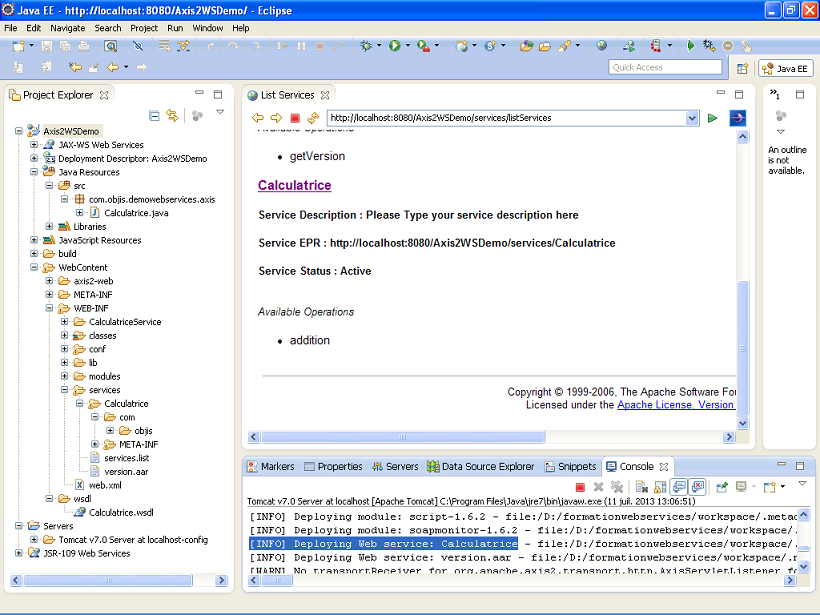This screenshot has height=615, width=820.
Task: Open the URL address dropdown arrow
Action: tap(692, 118)
